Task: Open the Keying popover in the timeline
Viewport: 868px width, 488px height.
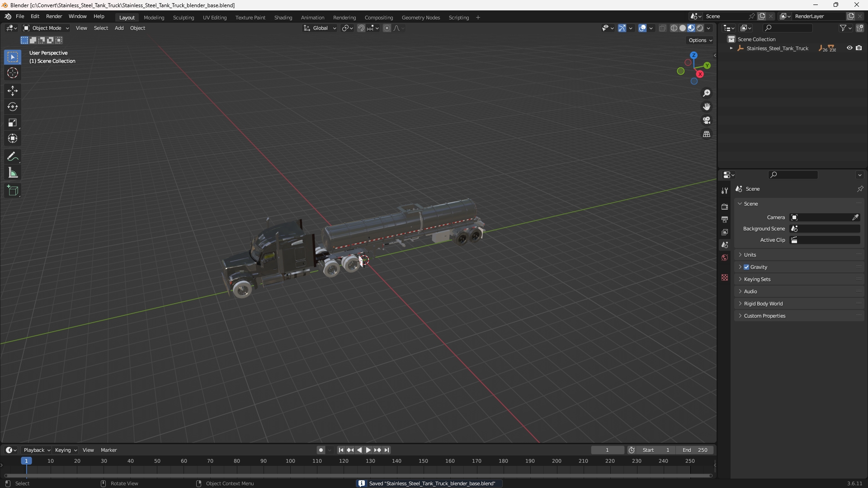Action: 66,450
